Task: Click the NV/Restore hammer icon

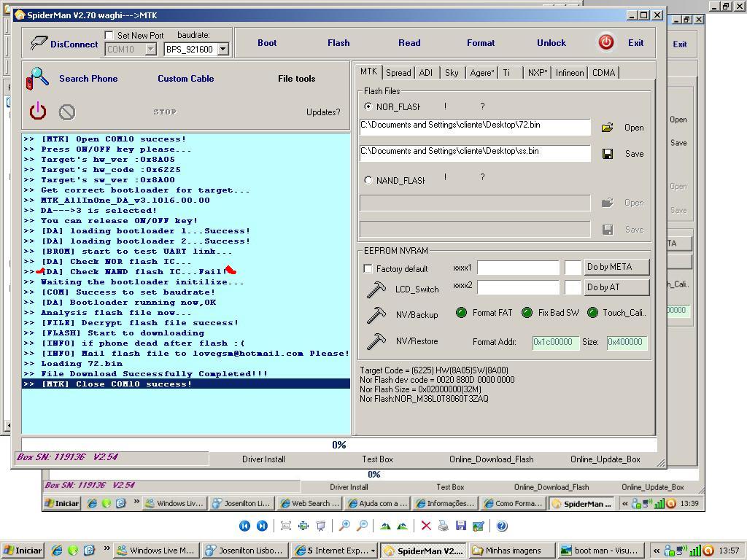Action: click(376, 341)
